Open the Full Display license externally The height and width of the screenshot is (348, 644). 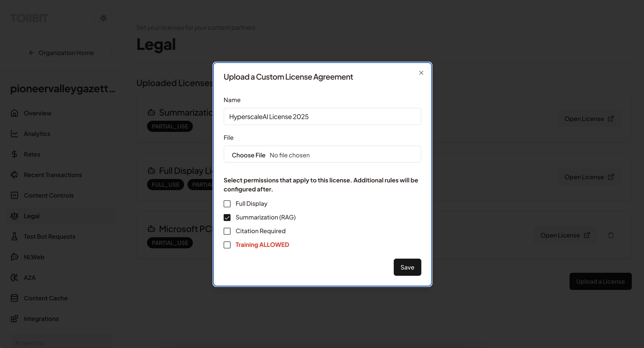click(x=589, y=177)
